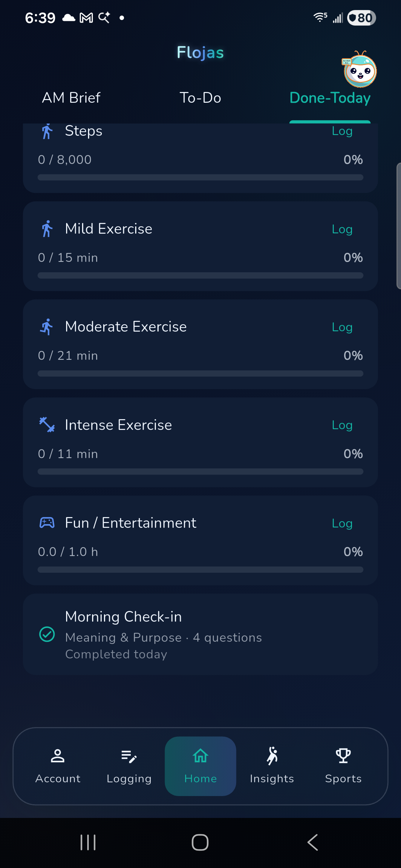Click the Steps progress bar
The image size is (401, 868).
click(x=200, y=177)
